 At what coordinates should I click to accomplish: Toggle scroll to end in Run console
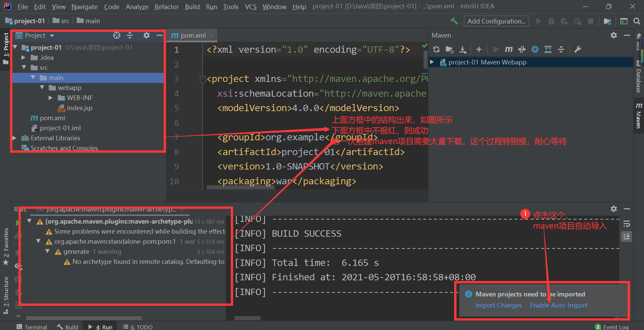coord(627,237)
